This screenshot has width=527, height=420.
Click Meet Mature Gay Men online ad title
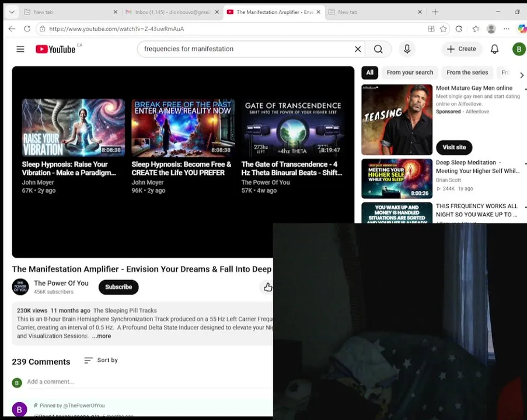(474, 88)
